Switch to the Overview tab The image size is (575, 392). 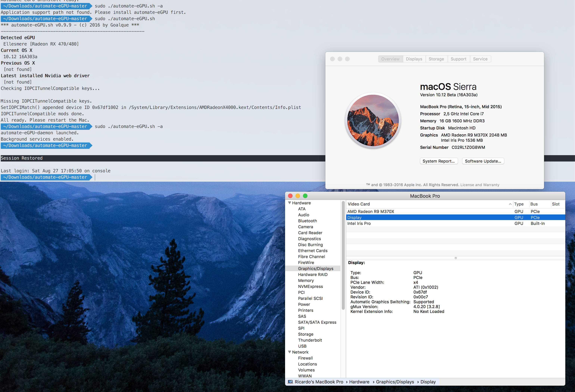[x=390, y=59]
